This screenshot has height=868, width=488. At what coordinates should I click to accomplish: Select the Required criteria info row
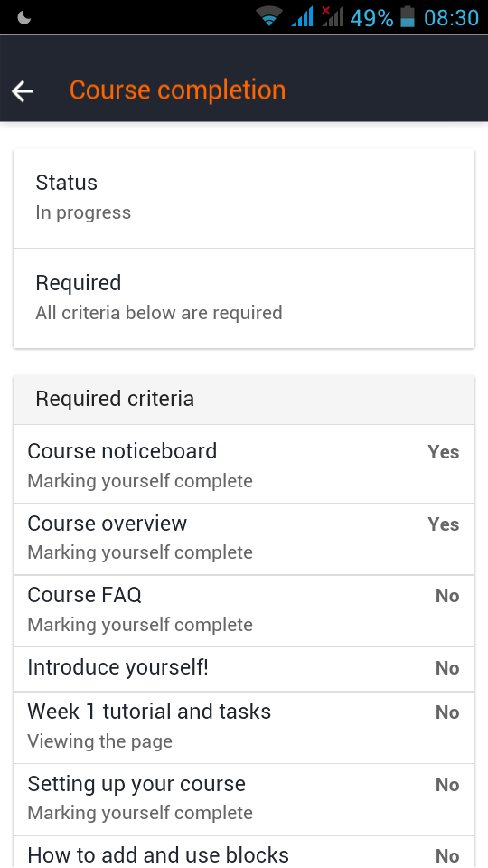coord(244,298)
